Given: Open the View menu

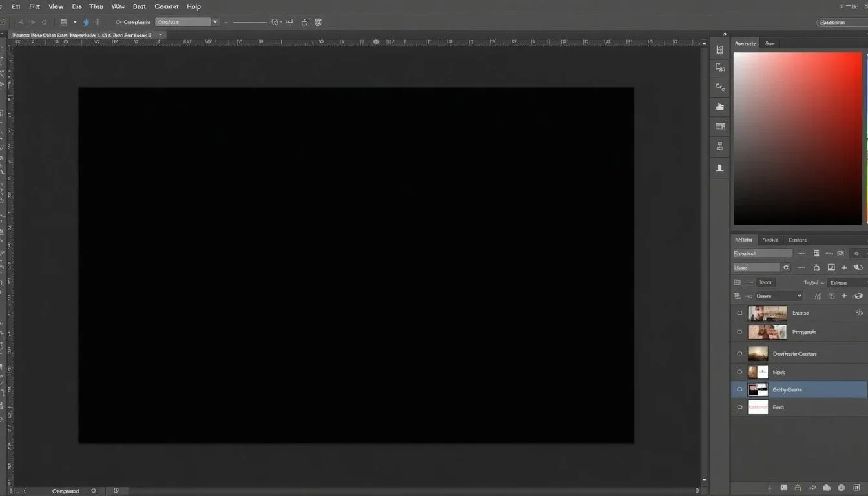Looking at the screenshot, I should [x=56, y=6].
